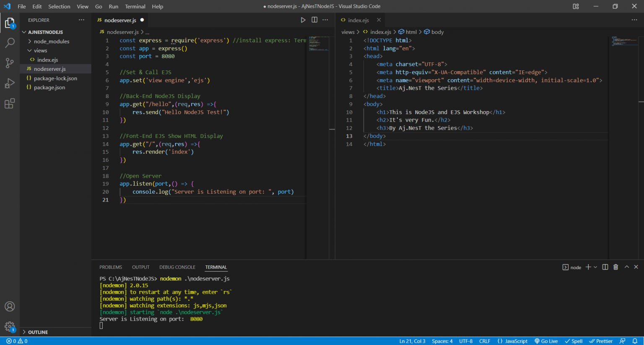644x345 pixels.
Task: Toggle Spell checker in status bar
Action: [x=574, y=341]
